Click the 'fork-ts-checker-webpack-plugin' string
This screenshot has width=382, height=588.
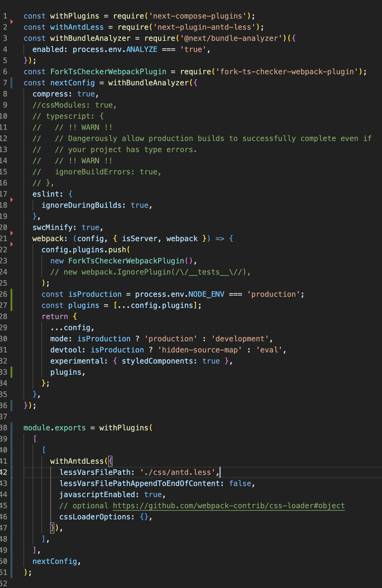point(287,72)
